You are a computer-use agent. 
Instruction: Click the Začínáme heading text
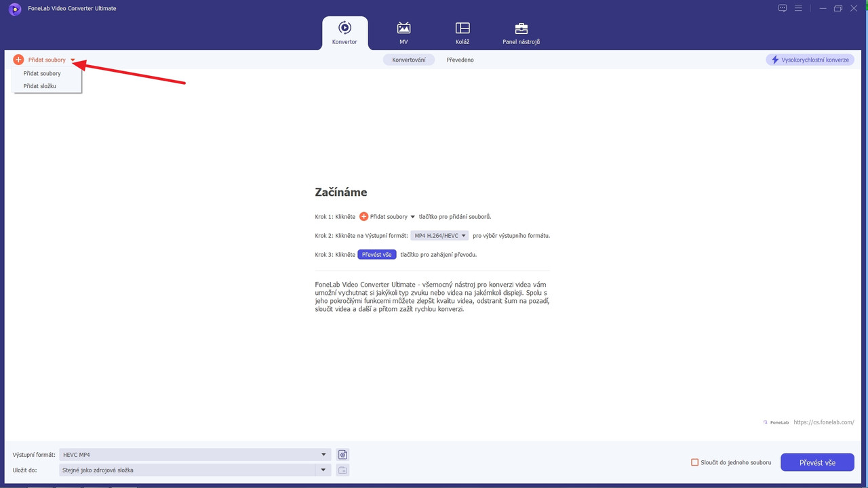pos(341,192)
